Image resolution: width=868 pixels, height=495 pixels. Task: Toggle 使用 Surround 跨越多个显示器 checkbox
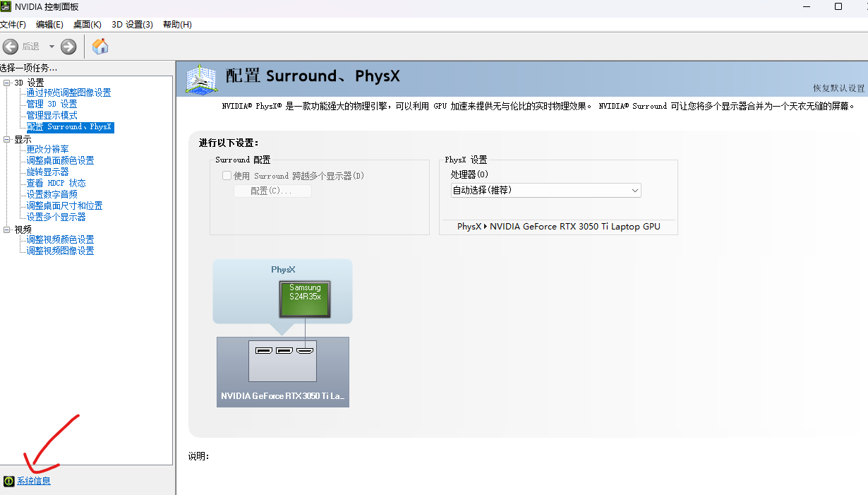coord(227,176)
